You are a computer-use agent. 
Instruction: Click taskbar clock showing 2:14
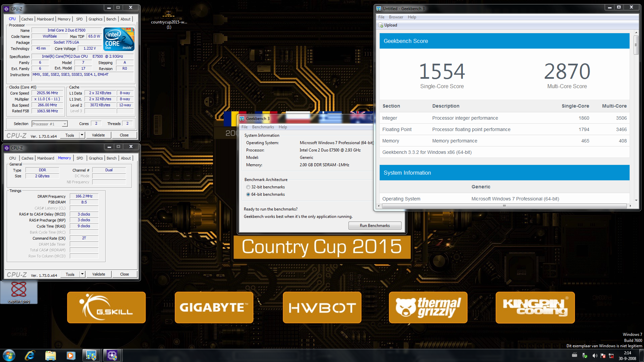[x=627, y=356]
